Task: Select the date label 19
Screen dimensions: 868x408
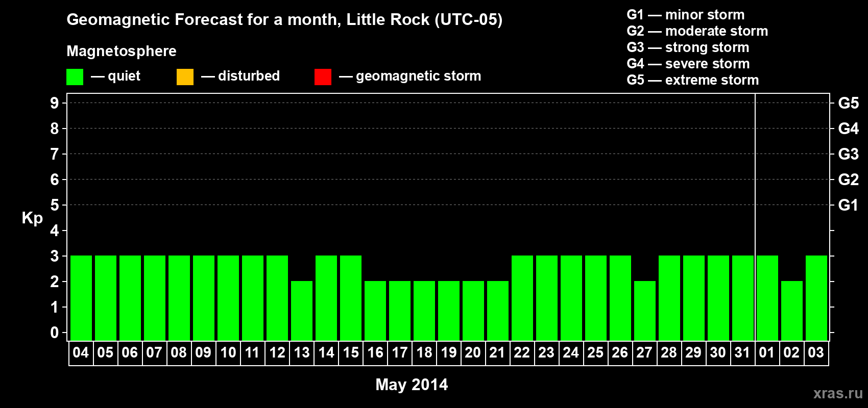Action: tap(448, 352)
